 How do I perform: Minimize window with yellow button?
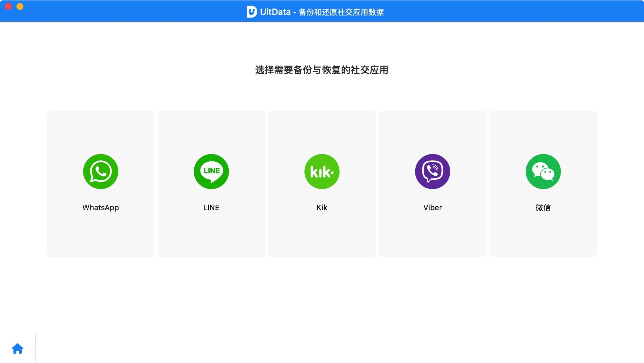[x=20, y=6]
